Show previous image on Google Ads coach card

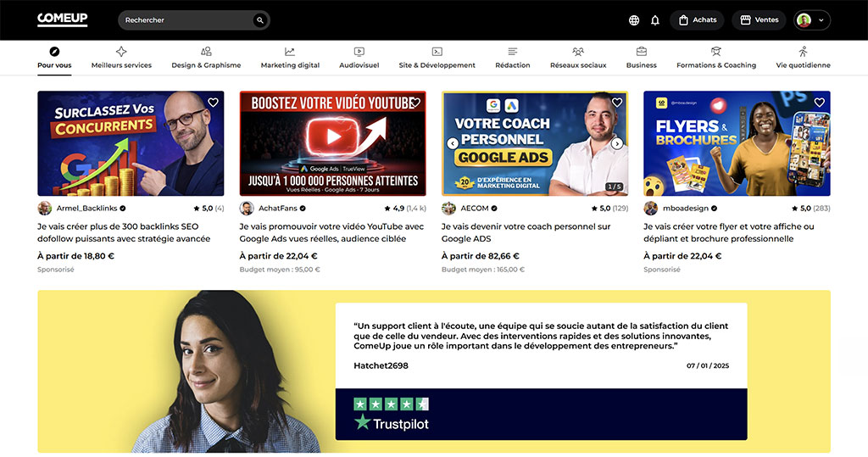click(453, 143)
